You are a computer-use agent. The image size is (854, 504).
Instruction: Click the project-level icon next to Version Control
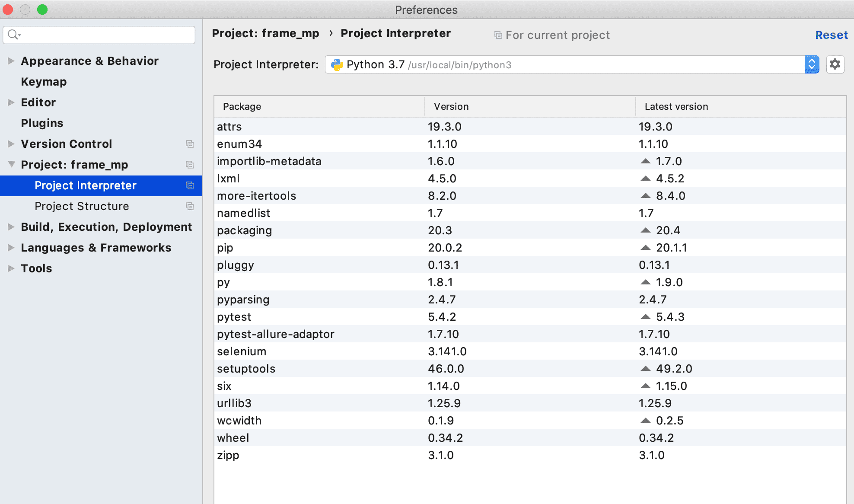pos(189,144)
